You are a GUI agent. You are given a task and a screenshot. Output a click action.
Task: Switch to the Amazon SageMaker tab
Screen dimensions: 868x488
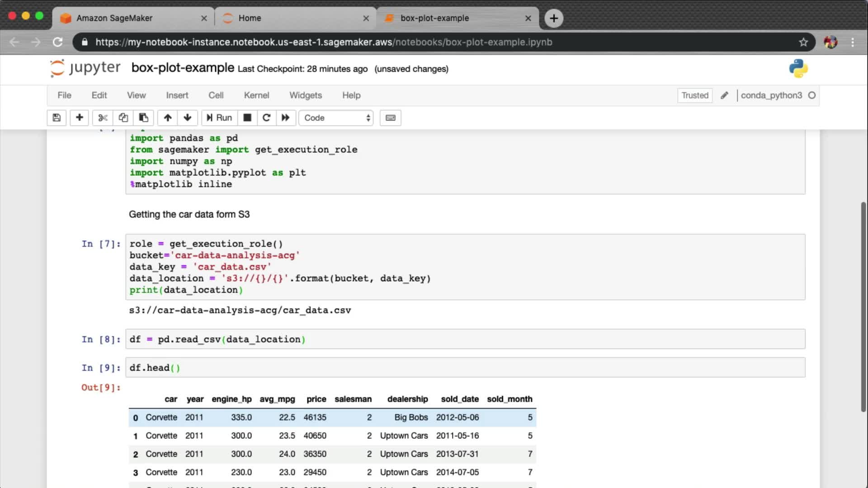[x=114, y=18]
